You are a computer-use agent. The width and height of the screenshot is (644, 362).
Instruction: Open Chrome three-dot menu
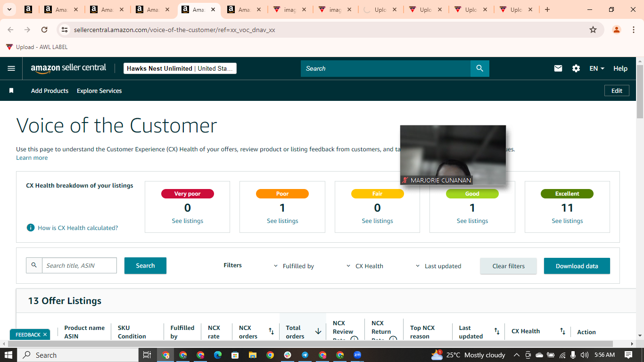[x=633, y=30]
